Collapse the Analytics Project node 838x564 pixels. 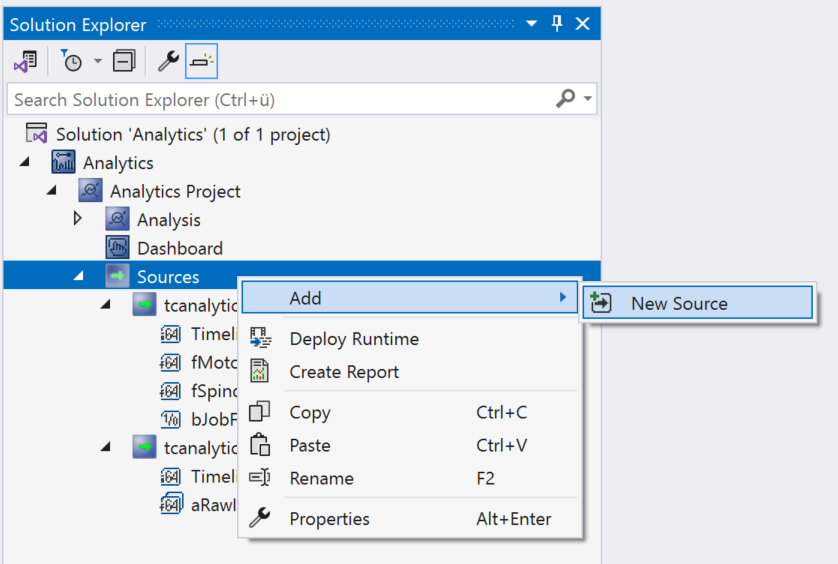tap(51, 190)
